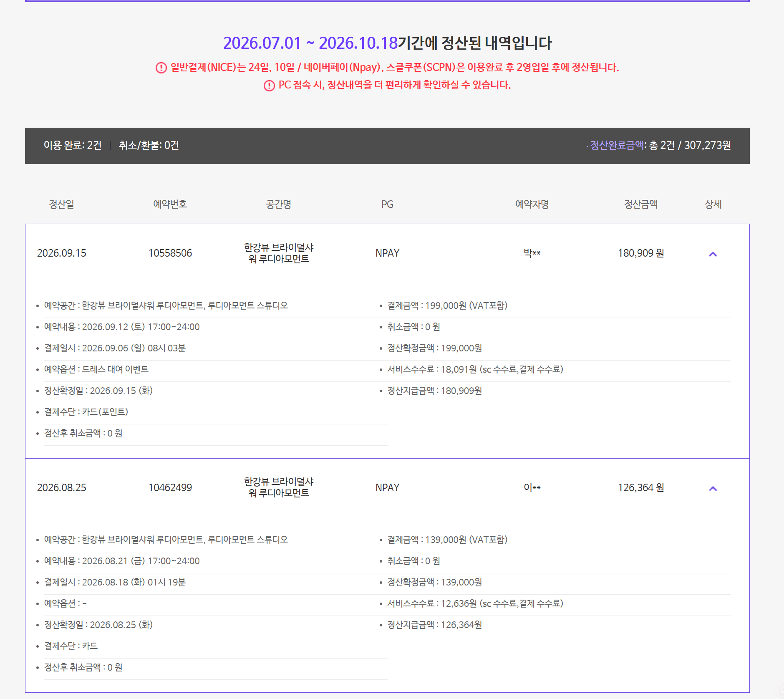The height and width of the screenshot is (699, 784).
Task: Collapse details for reservation 10558506
Action: pos(713,254)
